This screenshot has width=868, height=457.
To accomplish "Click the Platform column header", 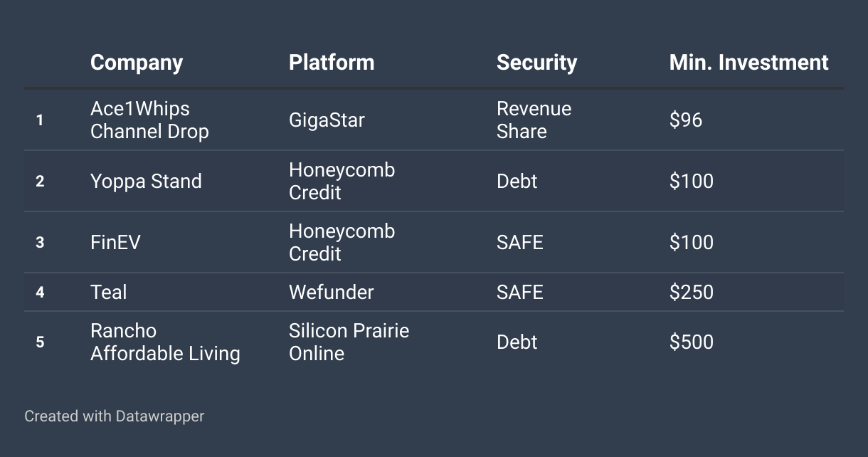I will (x=332, y=63).
